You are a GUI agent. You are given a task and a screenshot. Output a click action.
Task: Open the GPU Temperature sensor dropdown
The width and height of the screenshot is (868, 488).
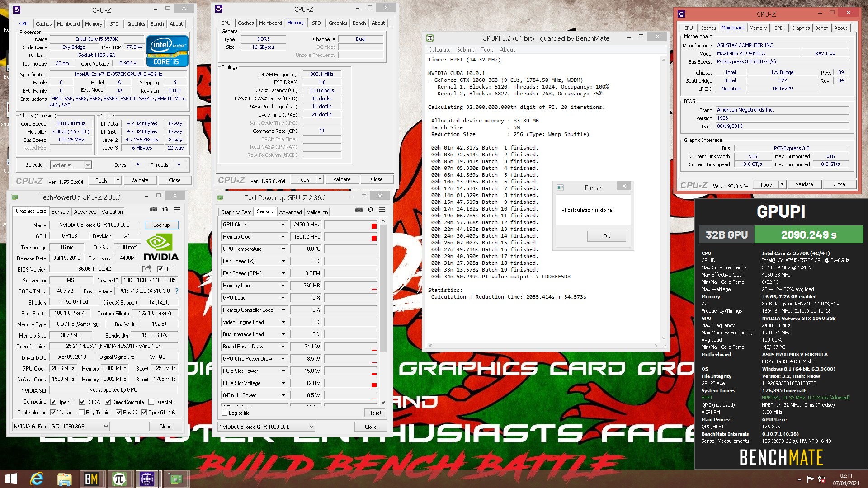283,249
